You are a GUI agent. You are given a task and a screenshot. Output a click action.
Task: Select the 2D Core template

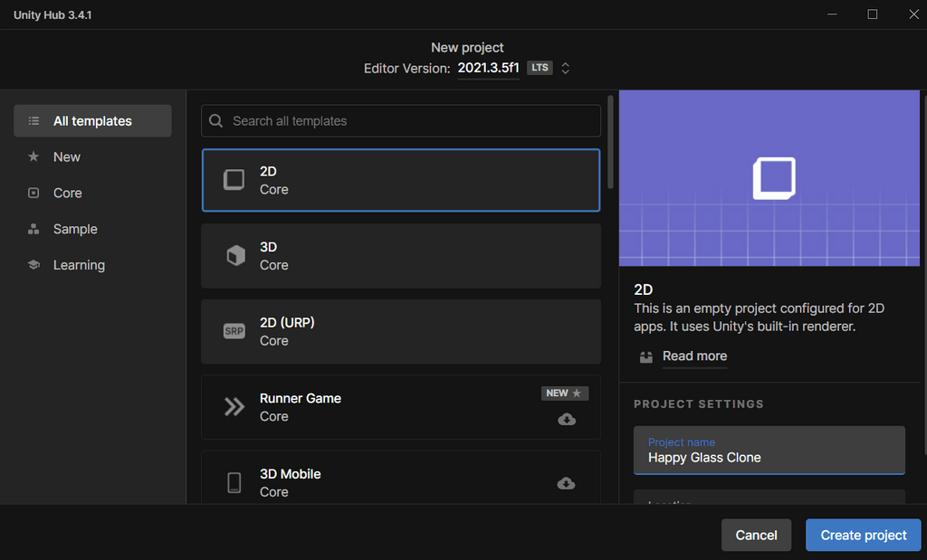pos(401,180)
